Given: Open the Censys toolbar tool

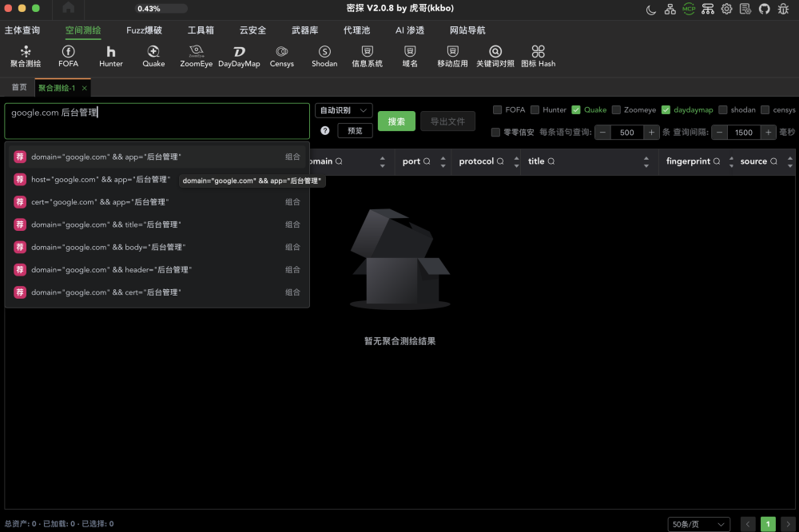Looking at the screenshot, I should click(282, 57).
